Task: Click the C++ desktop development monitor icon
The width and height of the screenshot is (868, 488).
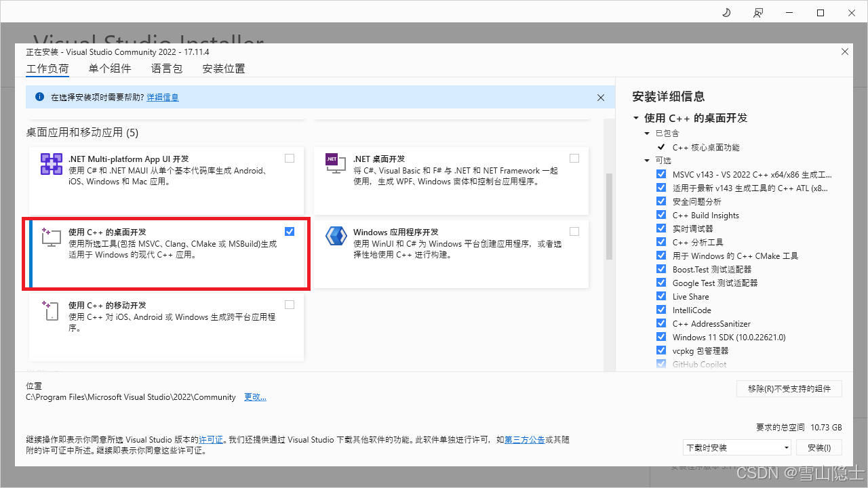Action: 52,237
